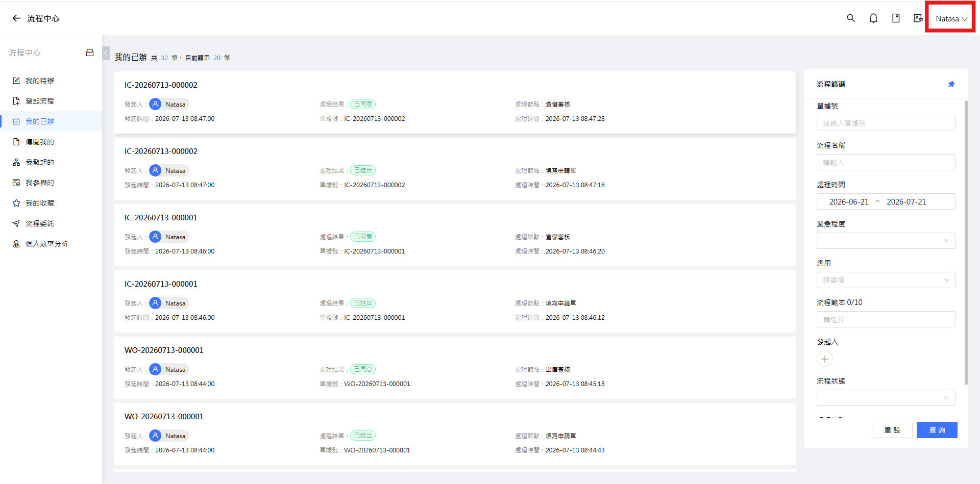Click the 查詢 query button

tap(937, 430)
